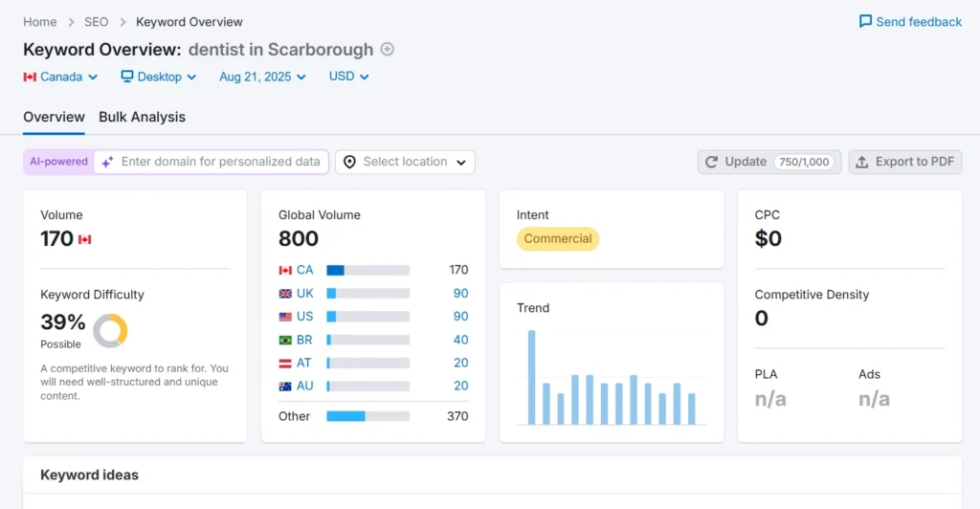Click the Send feedback chat icon
This screenshot has width=980, height=509.
[x=865, y=22]
